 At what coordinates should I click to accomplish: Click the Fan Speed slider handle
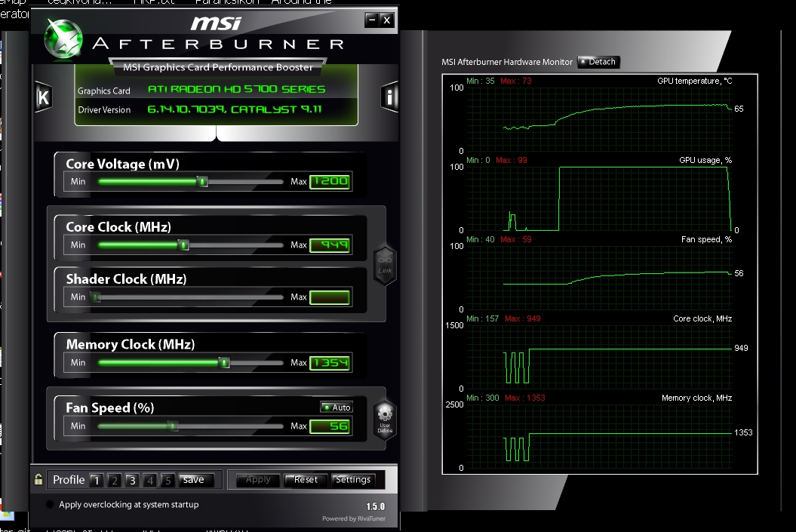pyautogui.click(x=173, y=426)
